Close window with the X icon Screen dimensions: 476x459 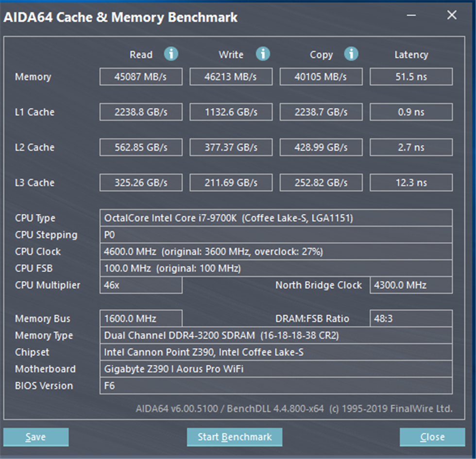[x=452, y=15]
